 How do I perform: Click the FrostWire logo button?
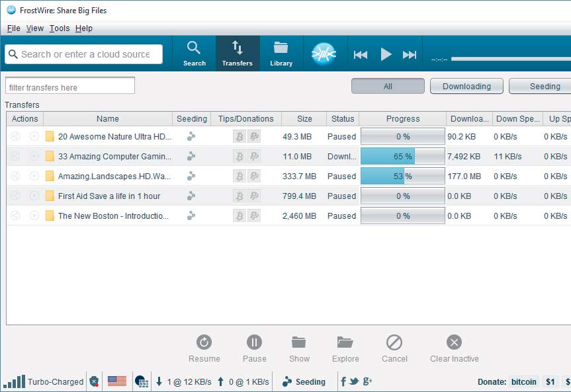324,54
